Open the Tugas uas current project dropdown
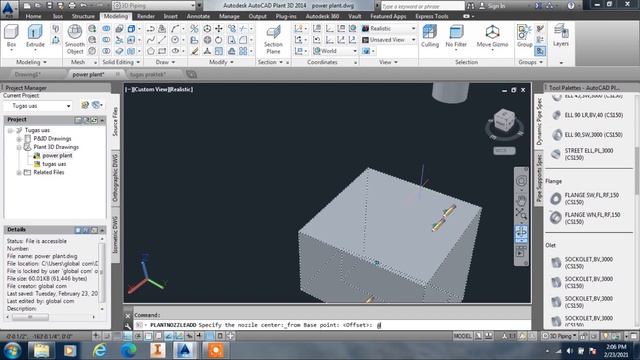The height and width of the screenshot is (360, 640). point(38,106)
